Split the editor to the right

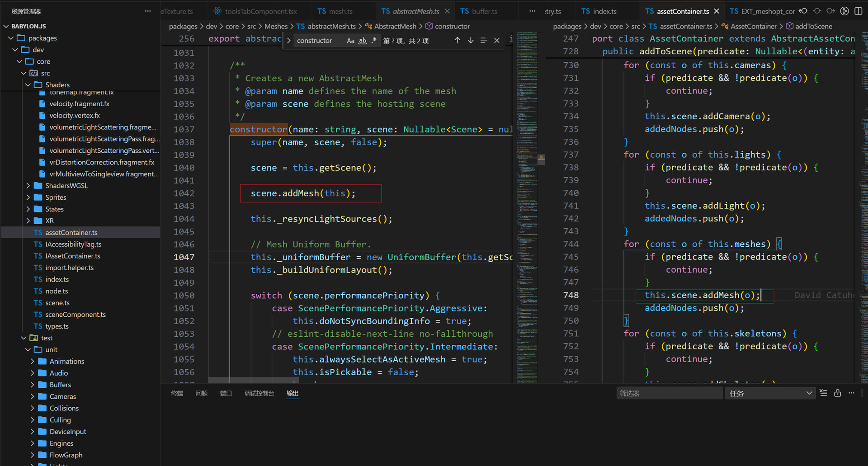click(x=858, y=11)
